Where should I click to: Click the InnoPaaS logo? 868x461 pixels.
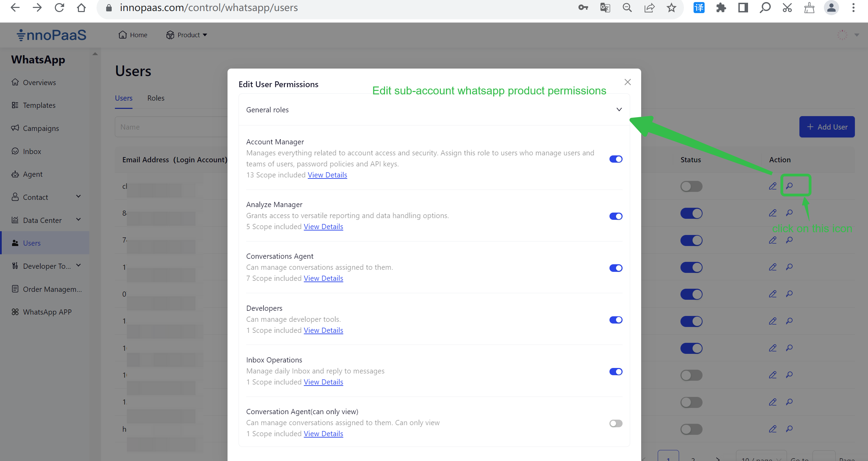pos(52,35)
